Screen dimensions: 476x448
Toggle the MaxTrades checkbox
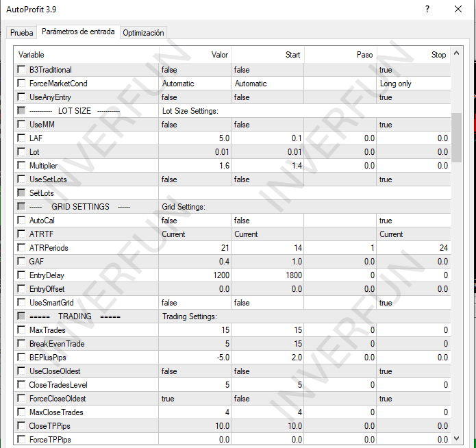click(x=21, y=330)
